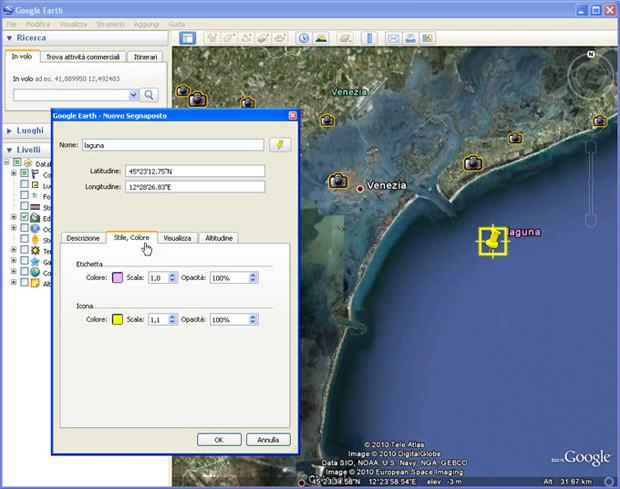Click the Google Earth title bar logo
The image size is (620, 489).
(x=8, y=10)
